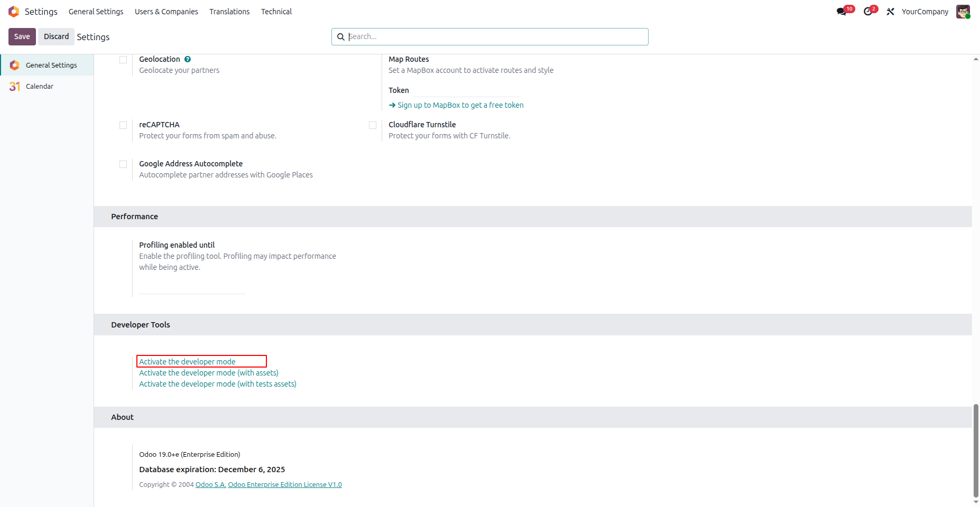980x507 pixels.
Task: Enable the Cloudflare Turnstile checkbox
Action: 373,125
